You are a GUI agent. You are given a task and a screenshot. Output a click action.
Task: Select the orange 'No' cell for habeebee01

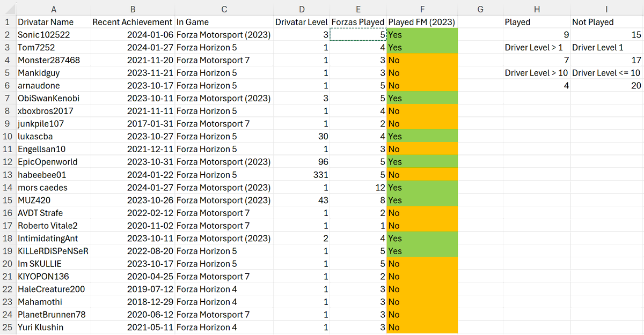422,175
